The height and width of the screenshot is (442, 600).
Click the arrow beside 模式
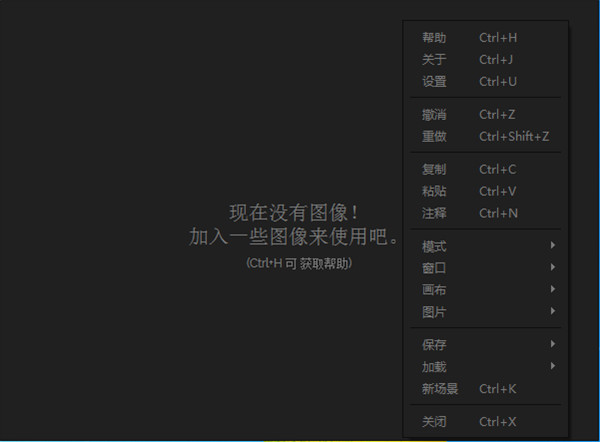553,245
